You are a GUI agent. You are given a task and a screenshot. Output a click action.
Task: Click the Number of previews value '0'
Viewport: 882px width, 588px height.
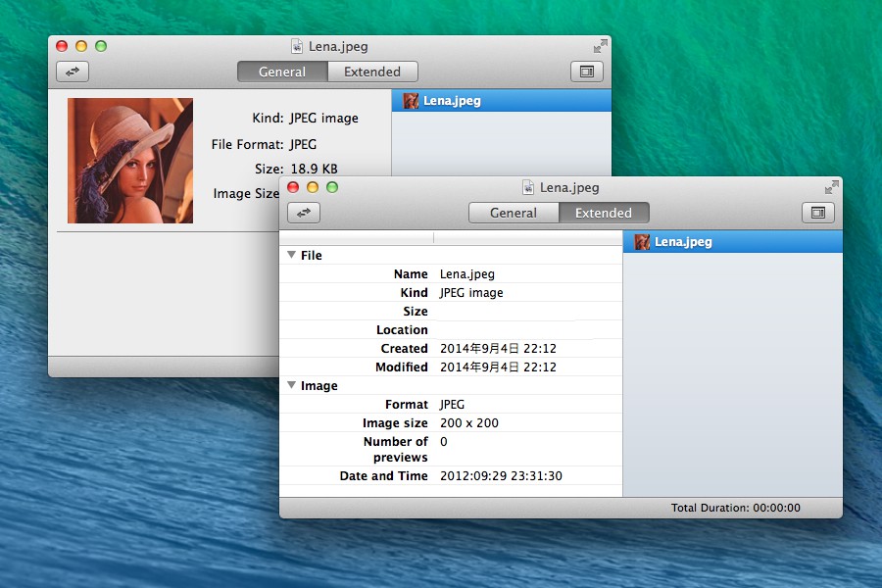444,442
